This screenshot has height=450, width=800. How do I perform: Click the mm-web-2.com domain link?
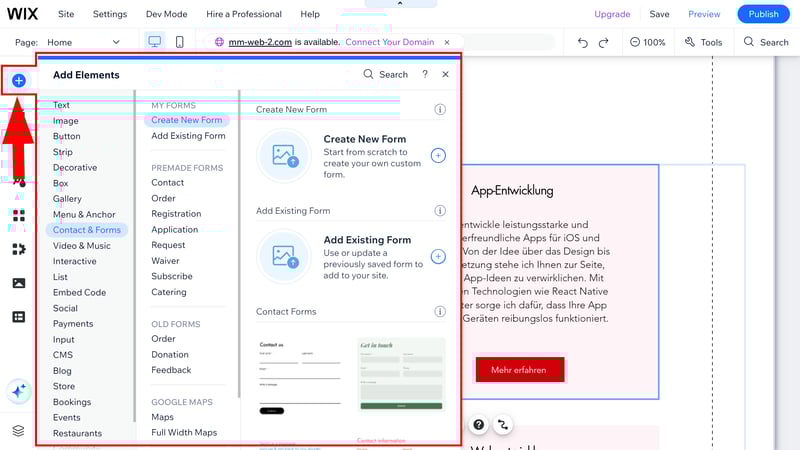pos(260,42)
